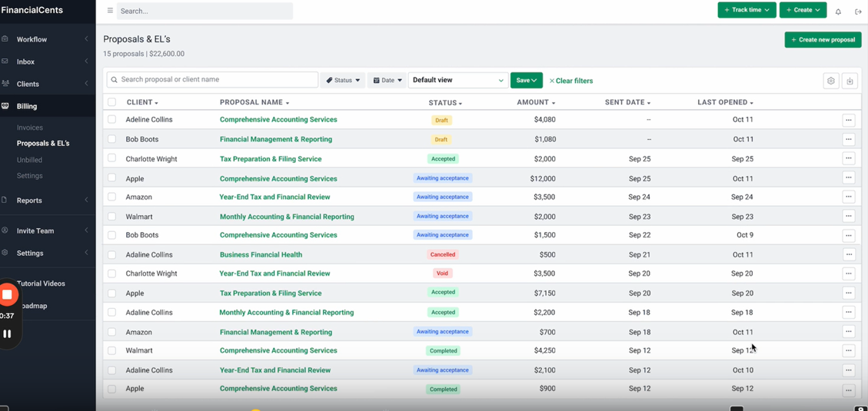Click the Cancelled status badge
Screen dimensions: 868x411
[443, 255]
